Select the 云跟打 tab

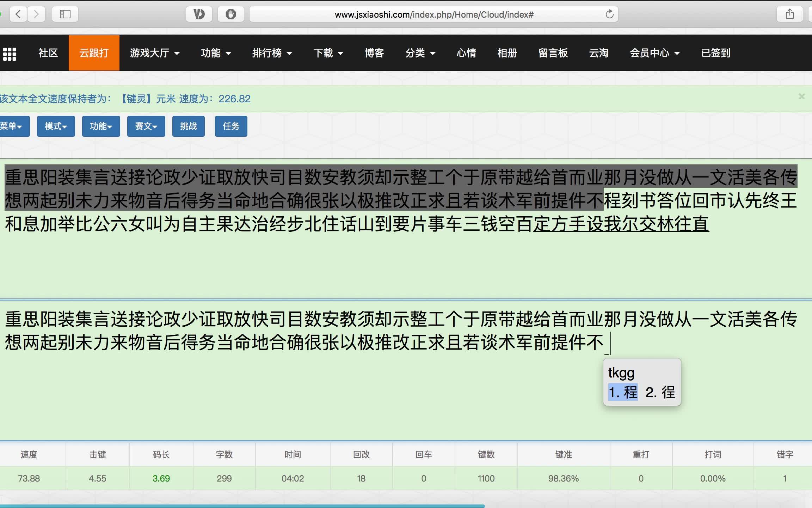pyautogui.click(x=94, y=53)
